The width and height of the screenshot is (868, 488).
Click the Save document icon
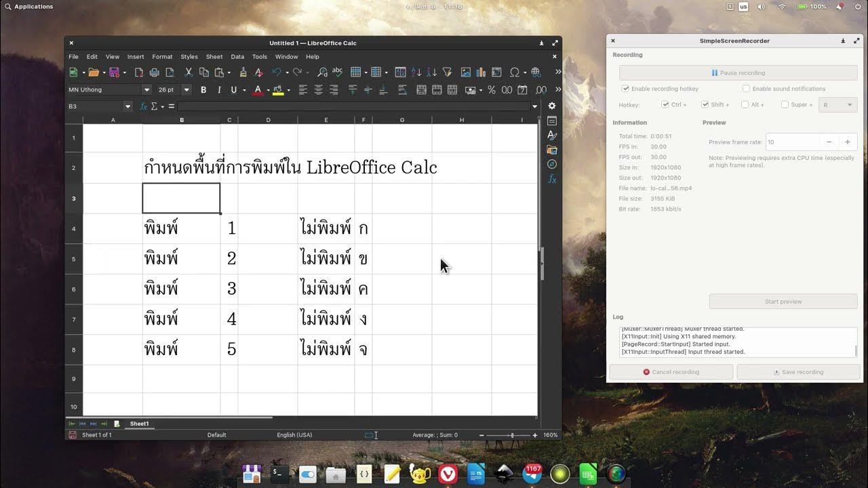[114, 72]
